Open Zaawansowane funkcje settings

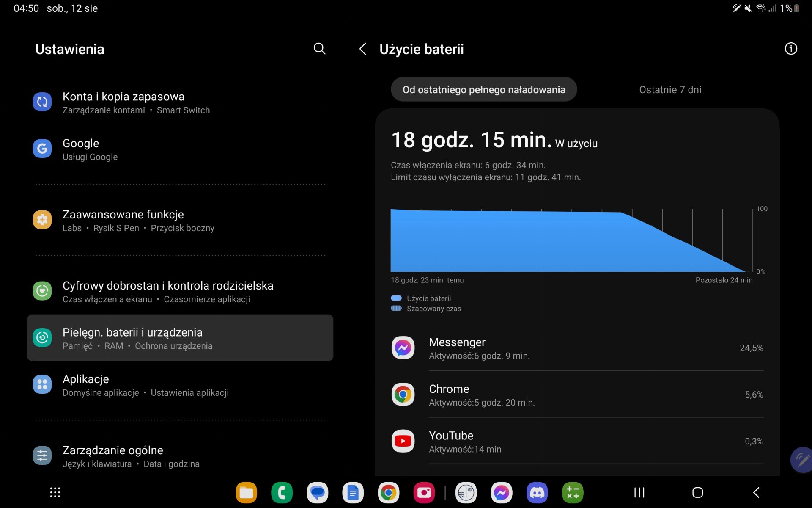pyautogui.click(x=180, y=221)
